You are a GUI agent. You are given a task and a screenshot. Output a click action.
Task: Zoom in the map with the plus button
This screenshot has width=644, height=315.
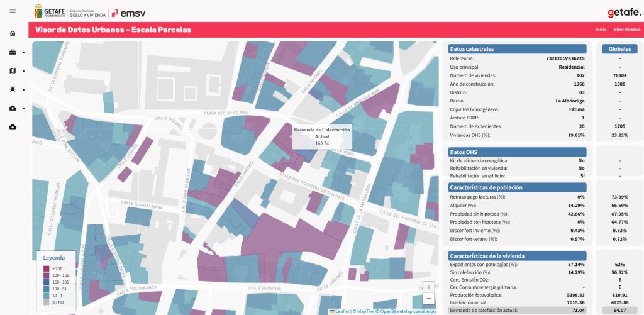[x=429, y=287]
